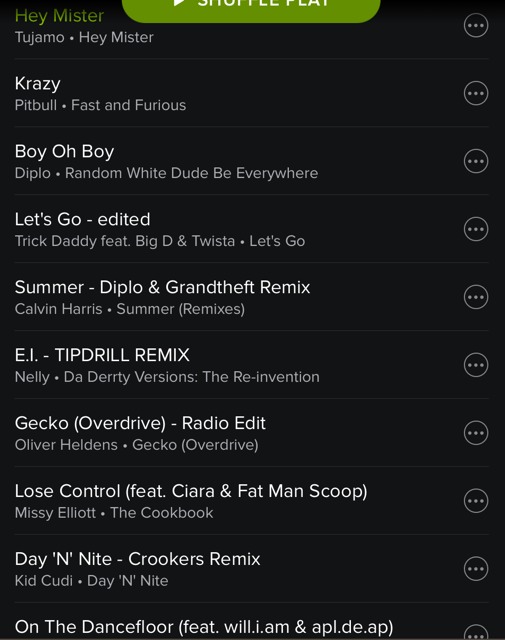Play Summer - Diplo & Grandtheft Remix
Screen dimensions: 505x640
pyautogui.click(x=229, y=297)
